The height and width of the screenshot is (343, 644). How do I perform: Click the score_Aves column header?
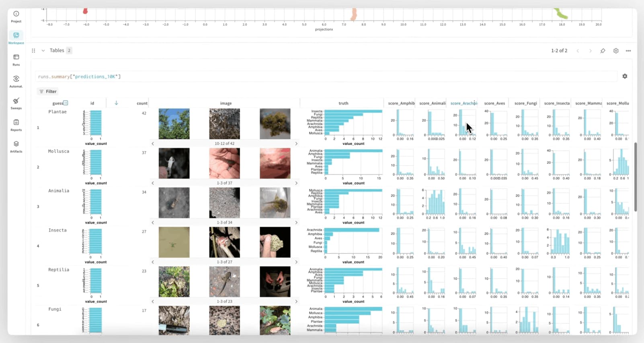[x=494, y=103]
